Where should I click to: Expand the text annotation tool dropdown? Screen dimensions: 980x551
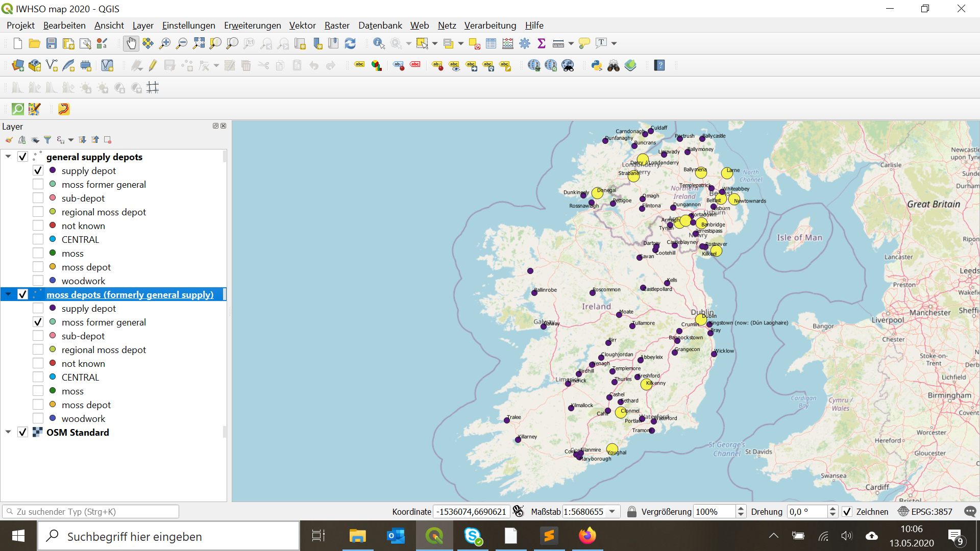[x=615, y=43]
